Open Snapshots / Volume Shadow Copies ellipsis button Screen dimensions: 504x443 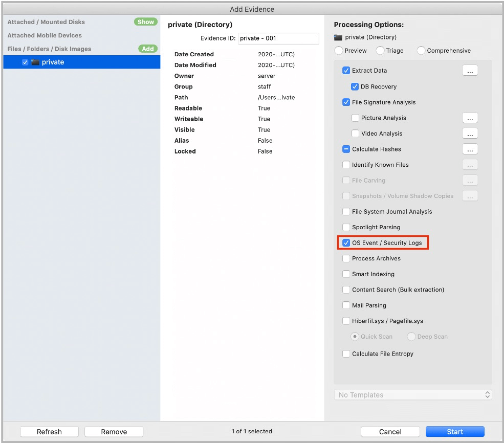470,196
